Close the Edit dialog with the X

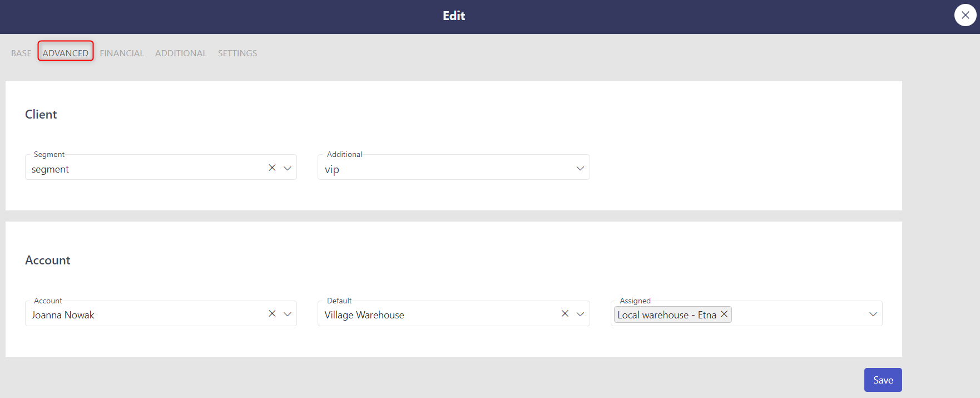[x=965, y=15]
